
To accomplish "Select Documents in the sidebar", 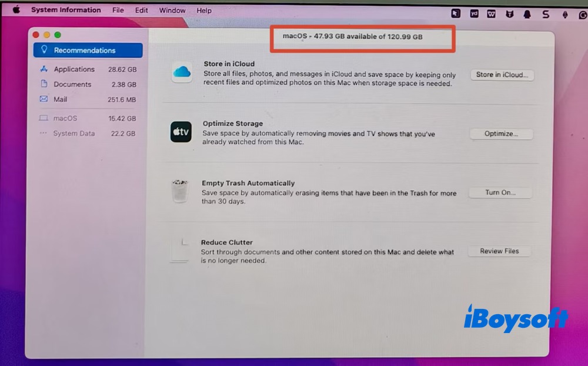I will (x=88, y=84).
